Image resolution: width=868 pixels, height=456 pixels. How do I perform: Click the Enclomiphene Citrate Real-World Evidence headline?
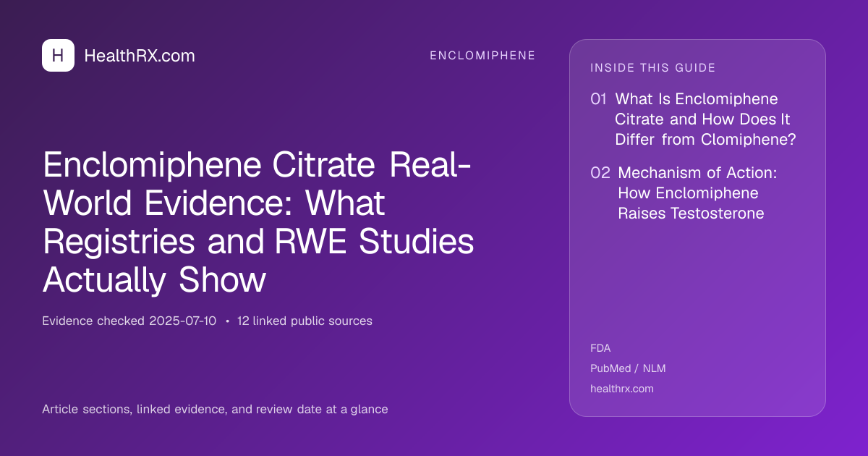point(258,222)
